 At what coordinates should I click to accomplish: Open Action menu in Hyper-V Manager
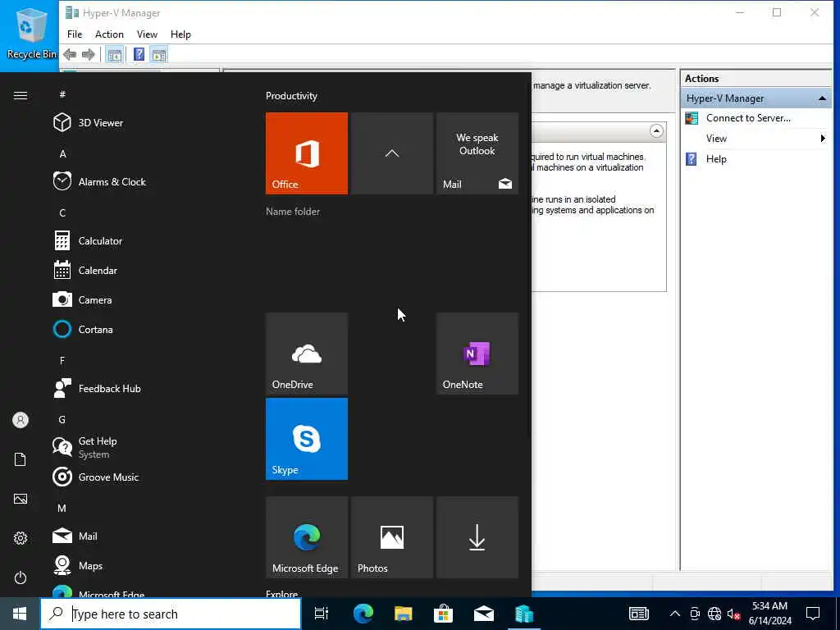[x=109, y=34]
